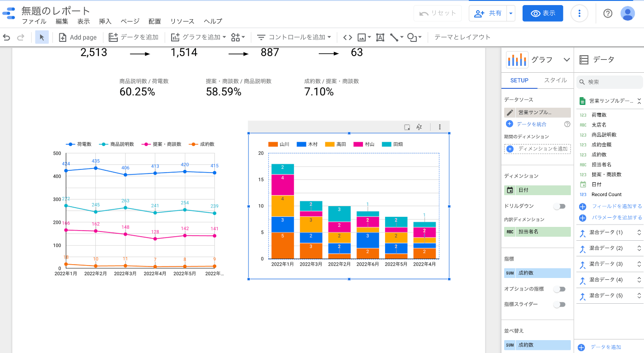Select the shape tool
644x353 pixels.
point(414,37)
